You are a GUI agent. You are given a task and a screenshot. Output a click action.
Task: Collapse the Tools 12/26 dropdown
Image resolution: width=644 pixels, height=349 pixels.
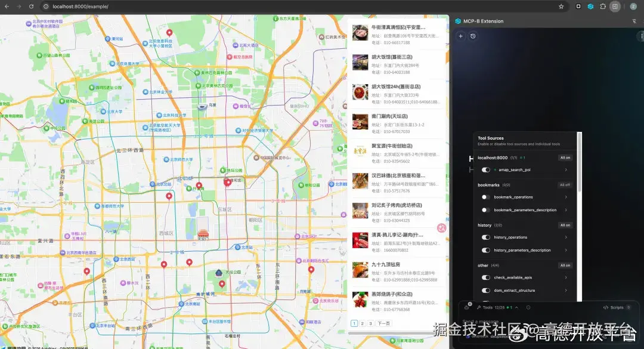pyautogui.click(x=497, y=307)
